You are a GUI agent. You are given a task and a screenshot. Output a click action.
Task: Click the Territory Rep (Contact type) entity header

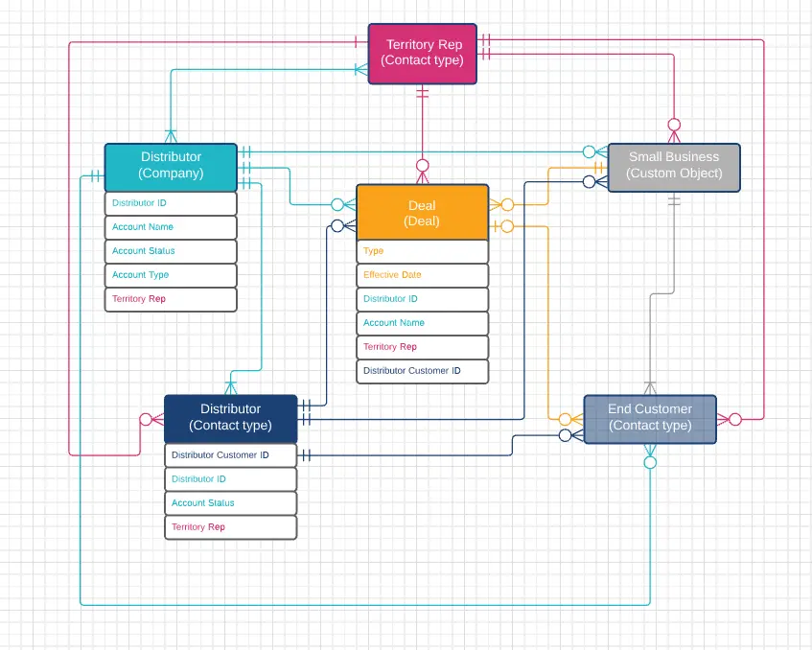[x=422, y=53]
